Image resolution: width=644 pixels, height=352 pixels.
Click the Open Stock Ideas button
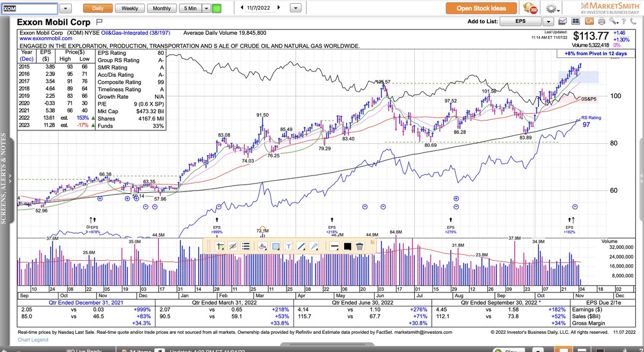(x=480, y=8)
